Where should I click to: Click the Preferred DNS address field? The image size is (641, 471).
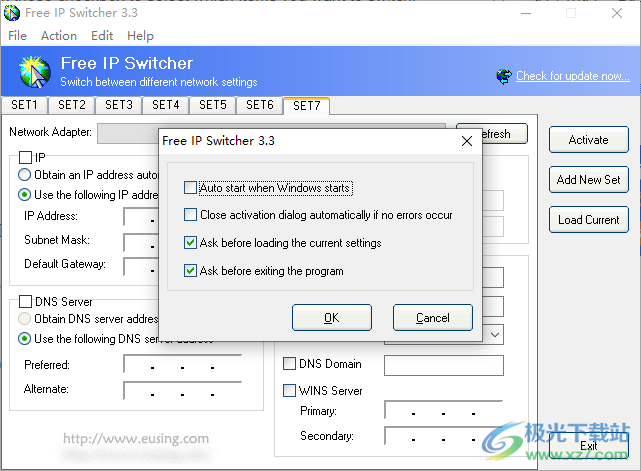(183, 364)
